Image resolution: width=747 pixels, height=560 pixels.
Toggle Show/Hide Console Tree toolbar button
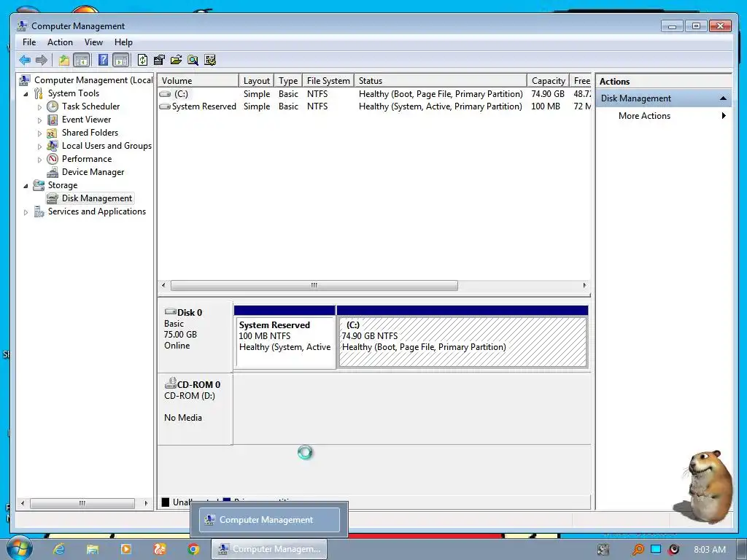click(82, 60)
